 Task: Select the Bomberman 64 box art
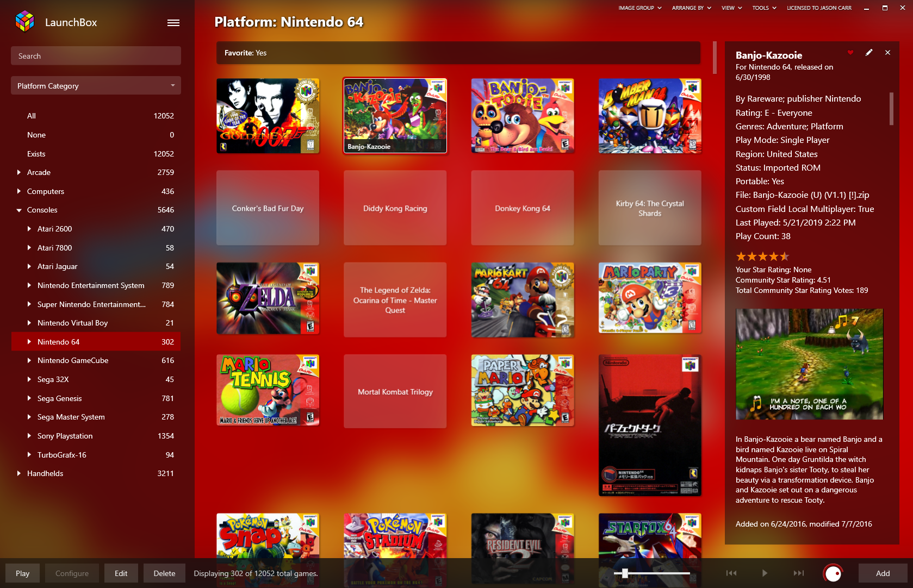pos(650,116)
